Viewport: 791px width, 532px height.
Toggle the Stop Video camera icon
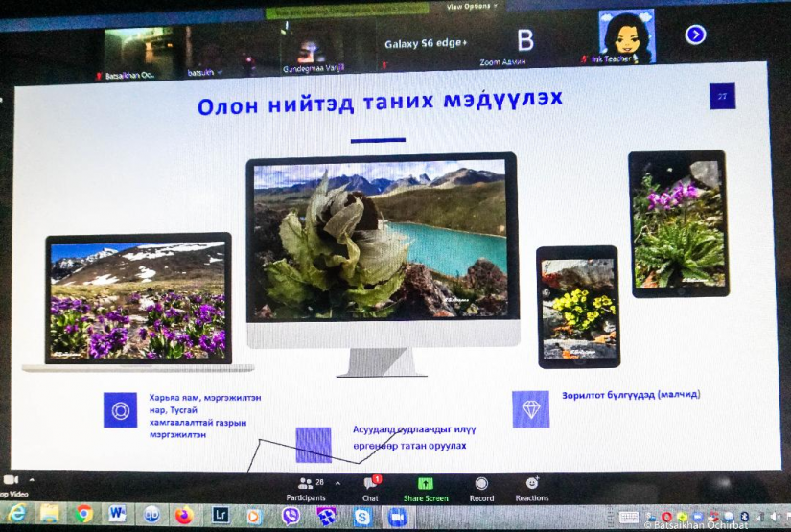pos(12,480)
